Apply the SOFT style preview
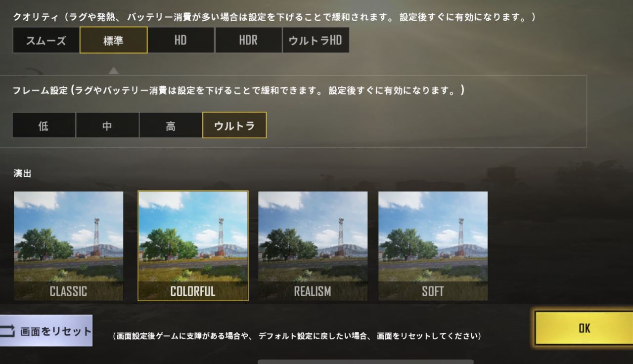The height and width of the screenshot is (364, 633). [433, 246]
